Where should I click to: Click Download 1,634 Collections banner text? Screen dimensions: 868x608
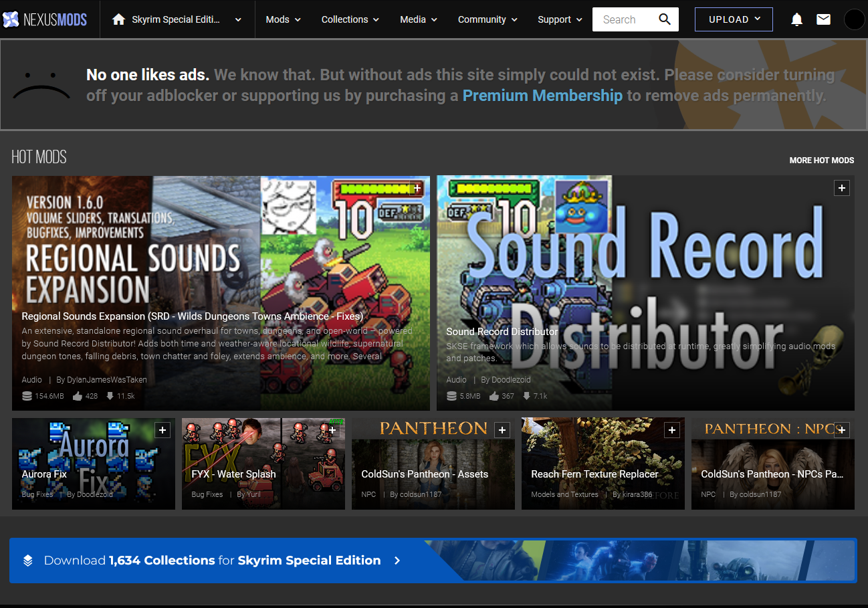[x=212, y=561]
